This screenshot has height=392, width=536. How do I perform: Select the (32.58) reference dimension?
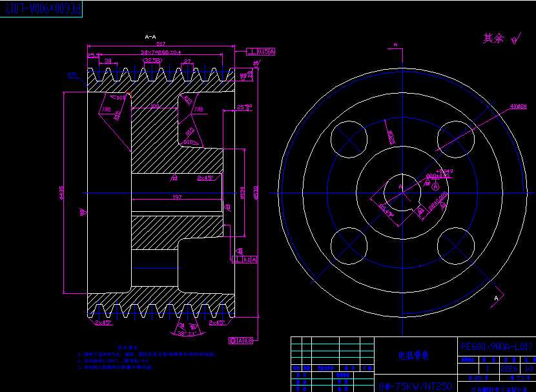(x=152, y=61)
